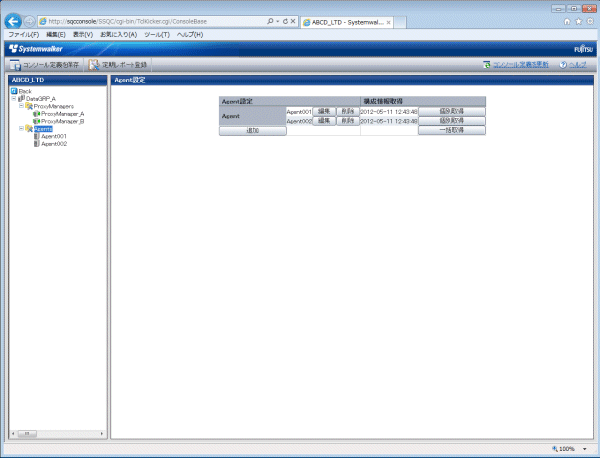Click the tree panel horizontal scrollbar thumb
600x458 pixels.
pyautogui.click(x=27, y=434)
